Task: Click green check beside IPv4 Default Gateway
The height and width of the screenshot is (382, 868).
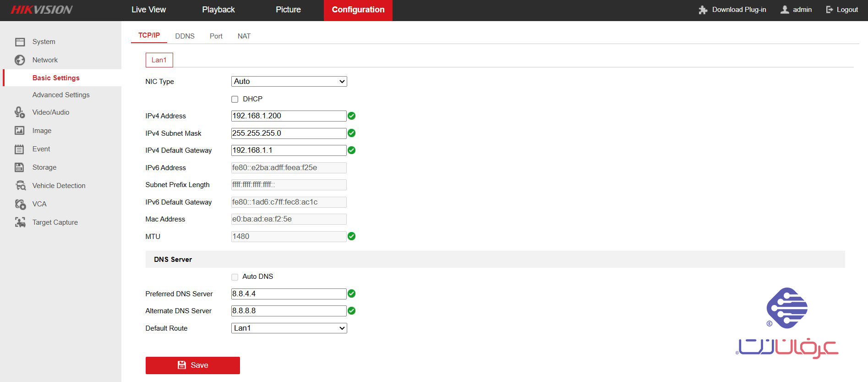Action: coord(352,150)
